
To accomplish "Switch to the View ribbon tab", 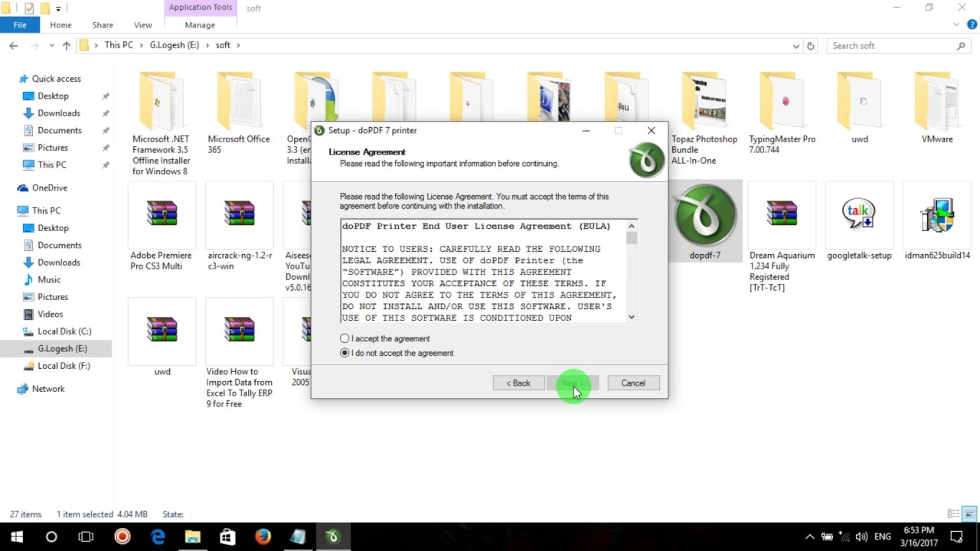I will point(142,25).
